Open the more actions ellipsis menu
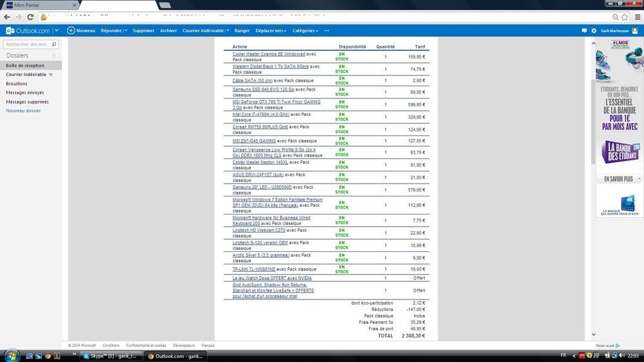 pos(327,30)
